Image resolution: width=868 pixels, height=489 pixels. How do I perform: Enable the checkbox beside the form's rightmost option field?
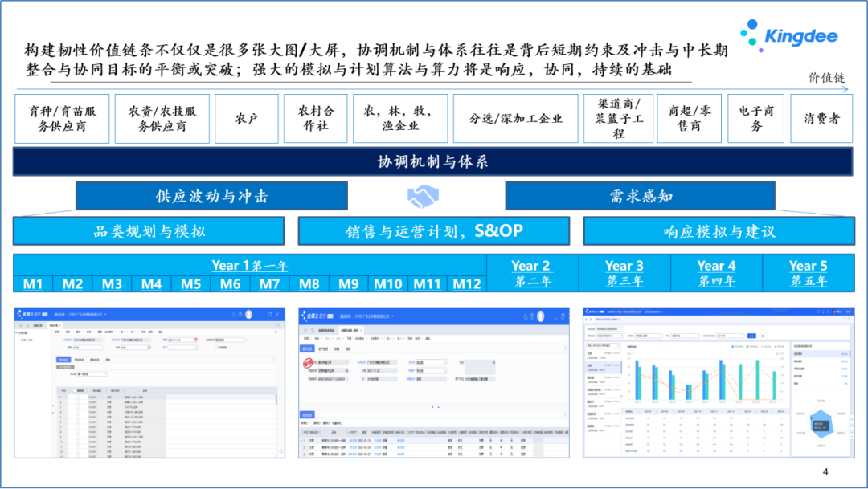(216, 348)
